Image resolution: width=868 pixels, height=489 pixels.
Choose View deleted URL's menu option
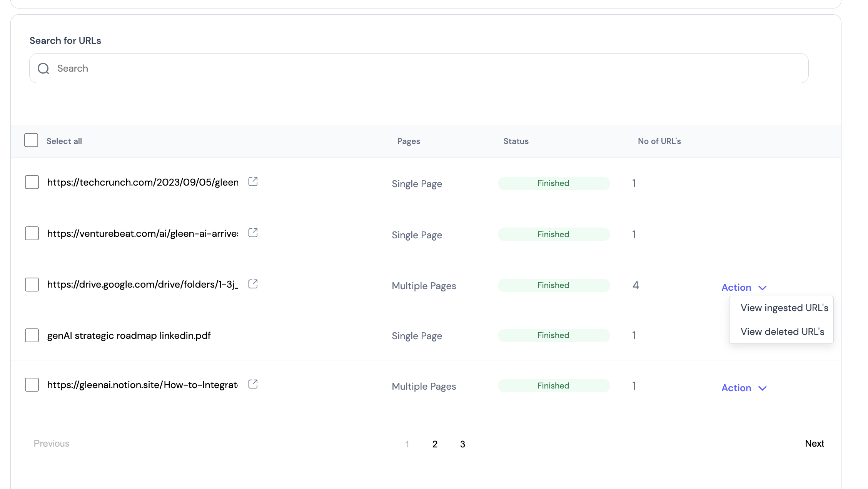[x=782, y=332]
